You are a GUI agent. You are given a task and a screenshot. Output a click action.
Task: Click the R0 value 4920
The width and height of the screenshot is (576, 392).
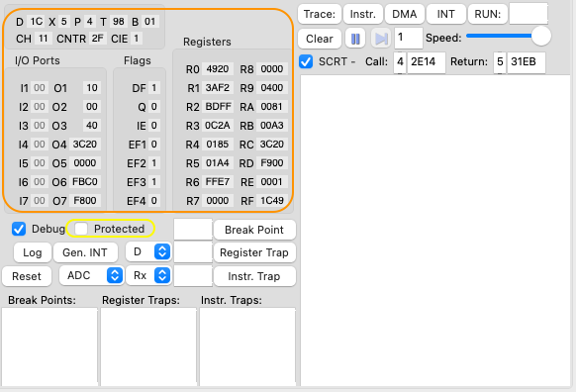click(x=218, y=69)
